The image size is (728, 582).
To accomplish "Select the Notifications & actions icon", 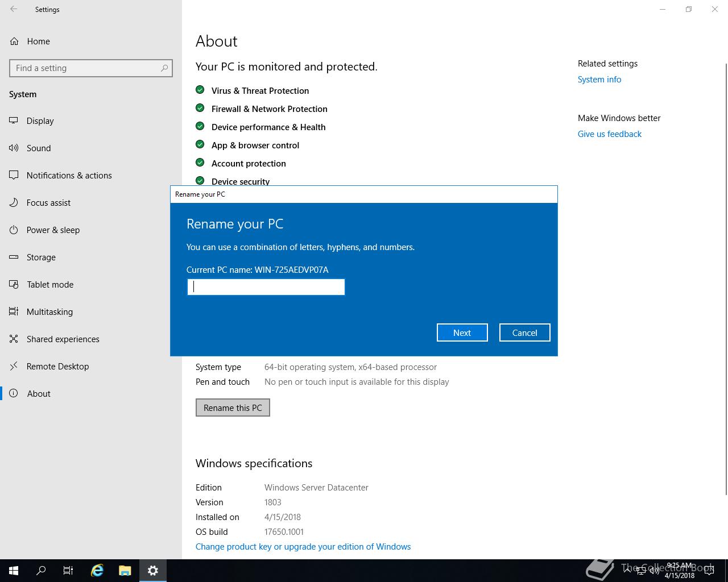I will click(14, 175).
